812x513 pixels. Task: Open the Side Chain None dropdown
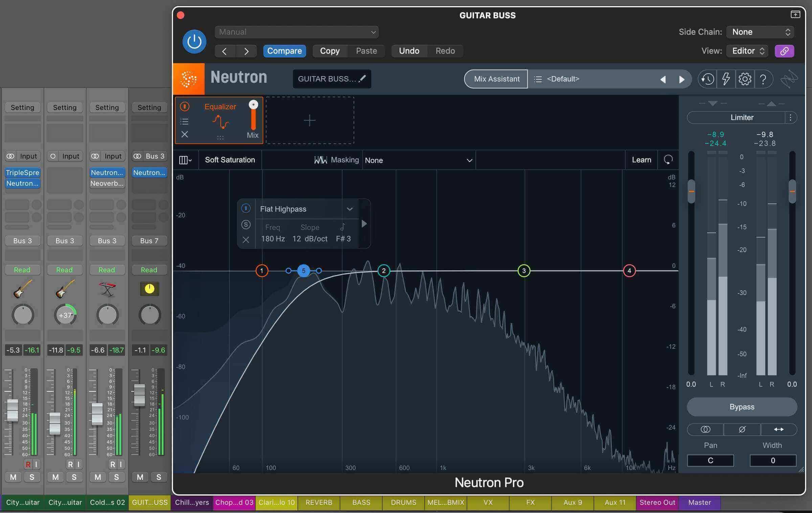(760, 32)
